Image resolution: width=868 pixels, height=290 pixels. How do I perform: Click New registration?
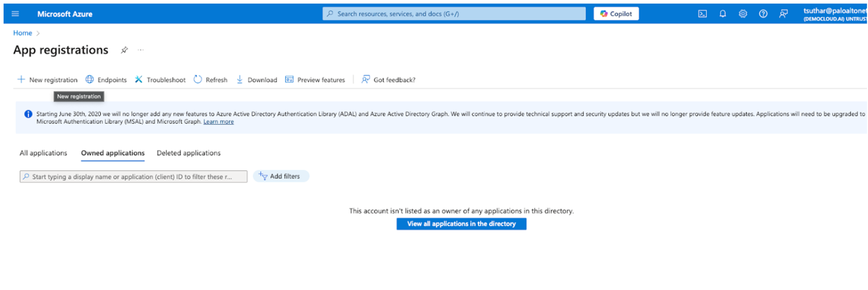(47, 80)
